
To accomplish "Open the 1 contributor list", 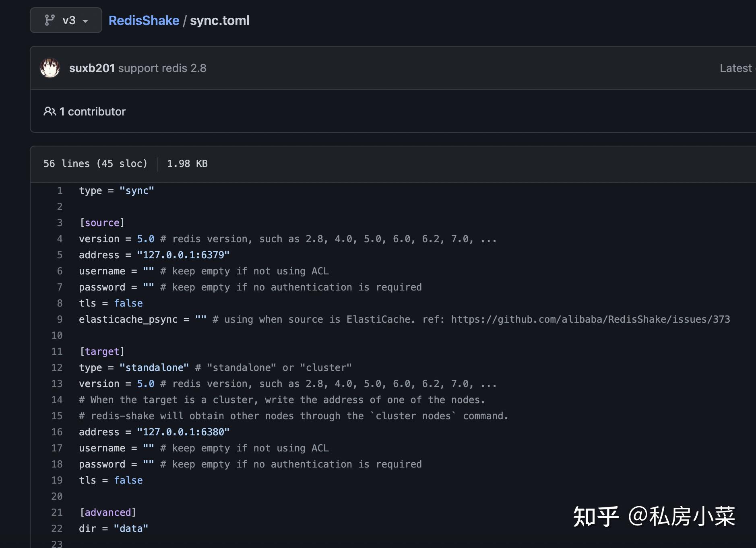I will click(x=92, y=111).
